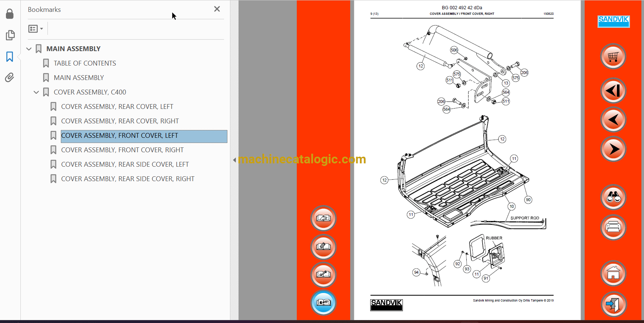Screen dimensions: 644x323
Task: Collapse the COVER ASSEMBLY, C400 branch
Action: coord(36,92)
